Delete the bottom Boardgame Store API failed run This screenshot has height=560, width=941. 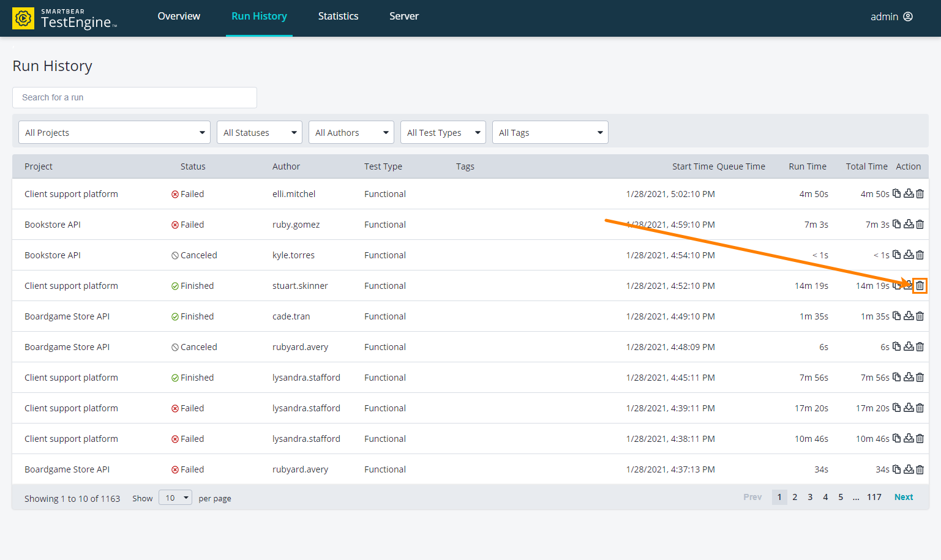(920, 469)
